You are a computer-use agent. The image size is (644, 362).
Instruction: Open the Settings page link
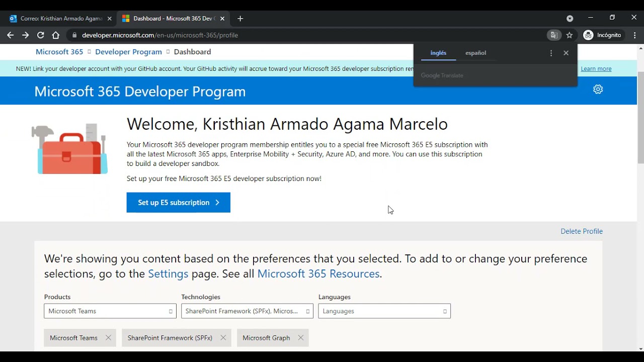[x=168, y=274]
